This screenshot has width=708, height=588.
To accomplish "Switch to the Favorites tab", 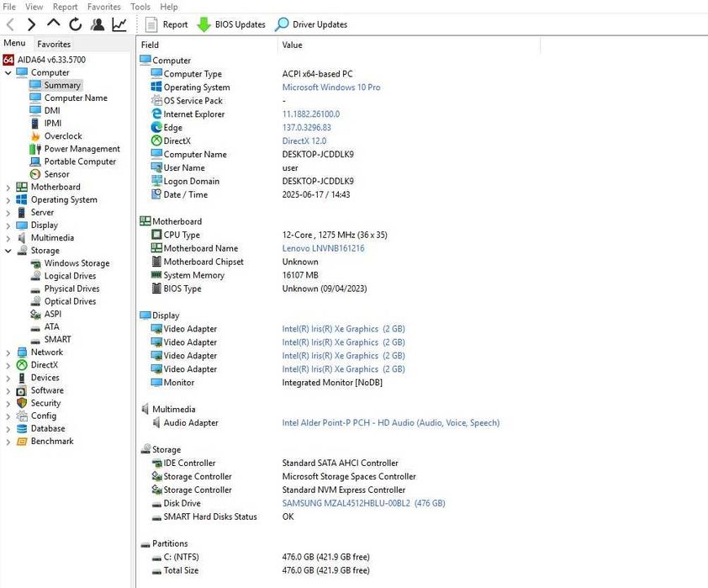I will tap(54, 44).
